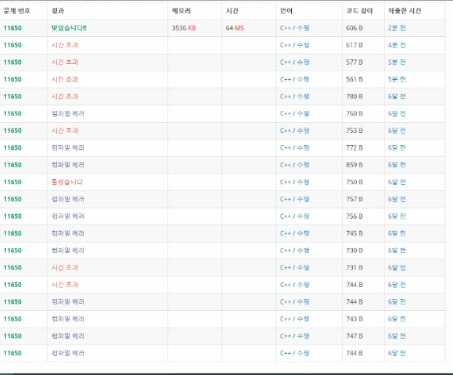Click the 틀렸습니다 result text

pyautogui.click(x=67, y=182)
